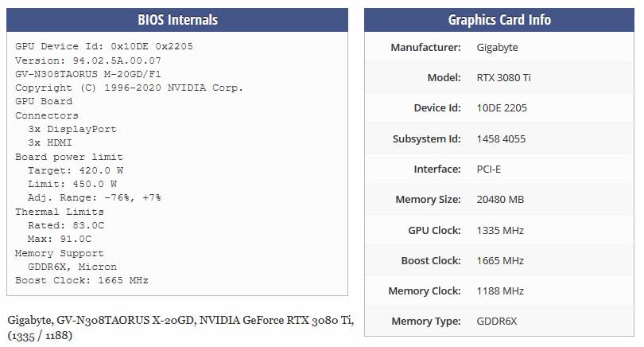Click the BIOS Internals header

coord(177,20)
